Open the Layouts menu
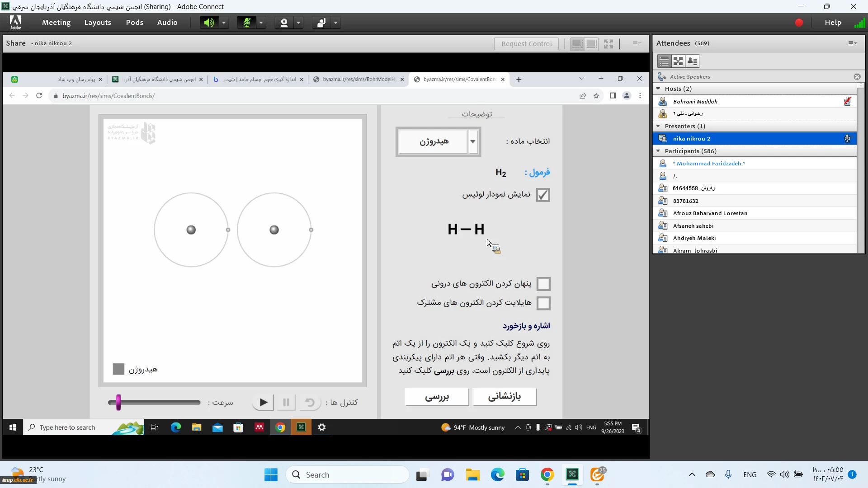Screen dimensions: 868x488 click(x=98, y=23)
